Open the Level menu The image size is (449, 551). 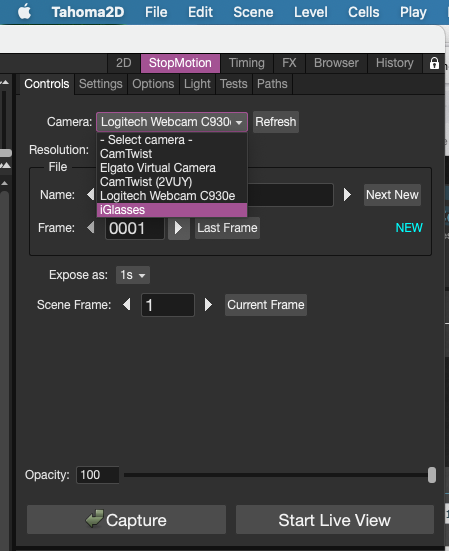[x=311, y=12]
